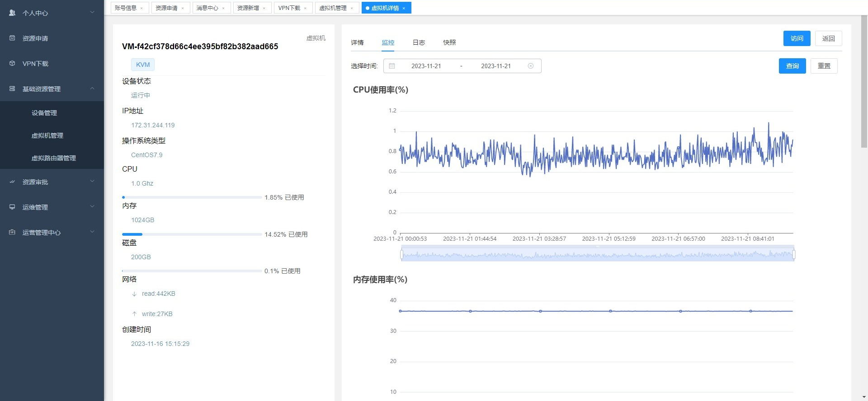
Task: Click the end date field in range picker
Action: [495, 66]
